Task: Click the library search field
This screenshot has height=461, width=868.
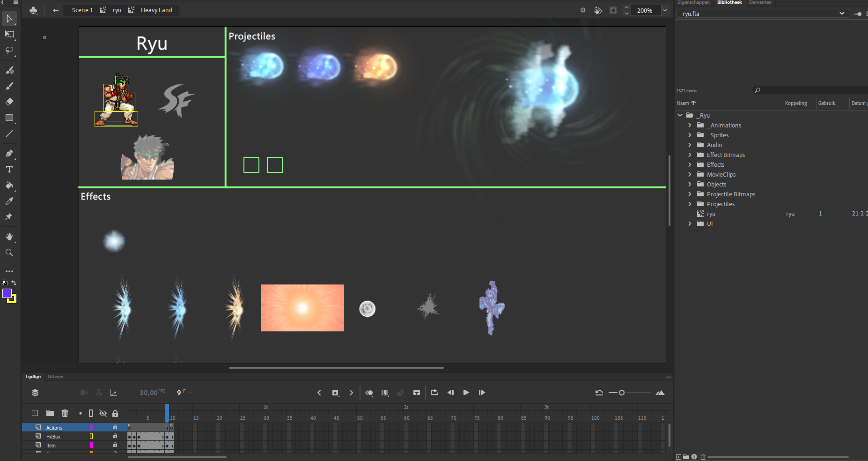Action: click(x=810, y=90)
